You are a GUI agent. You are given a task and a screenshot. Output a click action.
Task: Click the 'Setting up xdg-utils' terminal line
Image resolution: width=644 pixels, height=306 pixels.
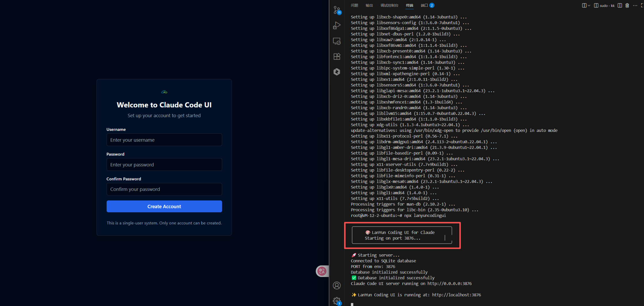(410, 125)
